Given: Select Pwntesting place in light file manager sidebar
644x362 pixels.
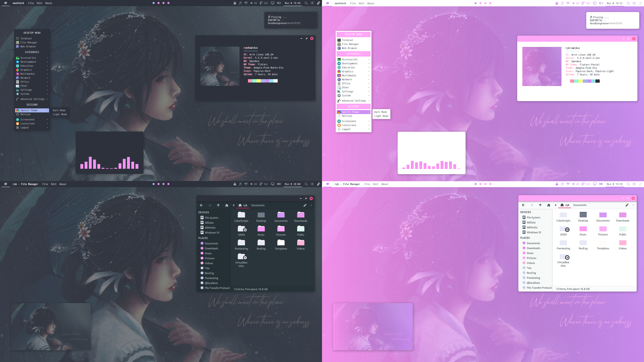Looking at the screenshot, I should coord(533,278).
